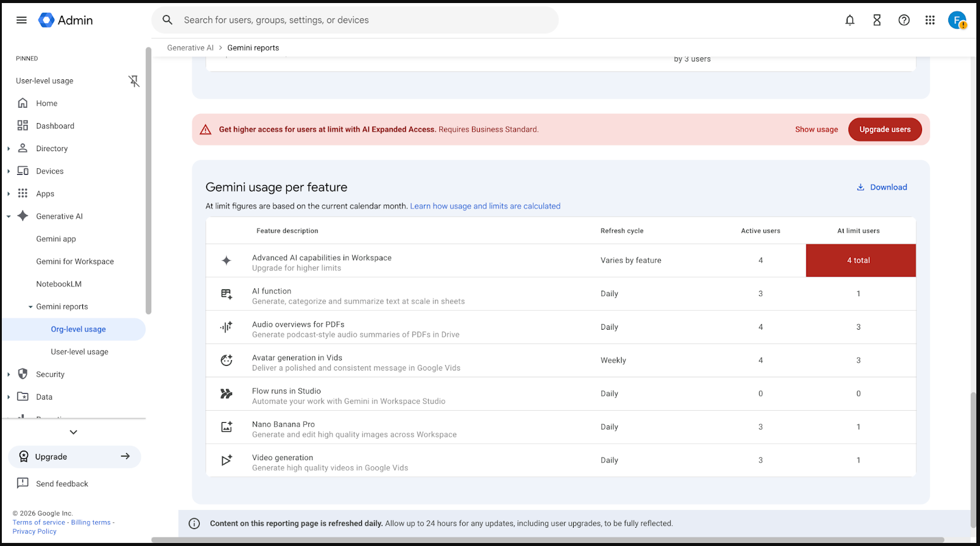
Task: Click the Upgrade users button
Action: point(885,129)
